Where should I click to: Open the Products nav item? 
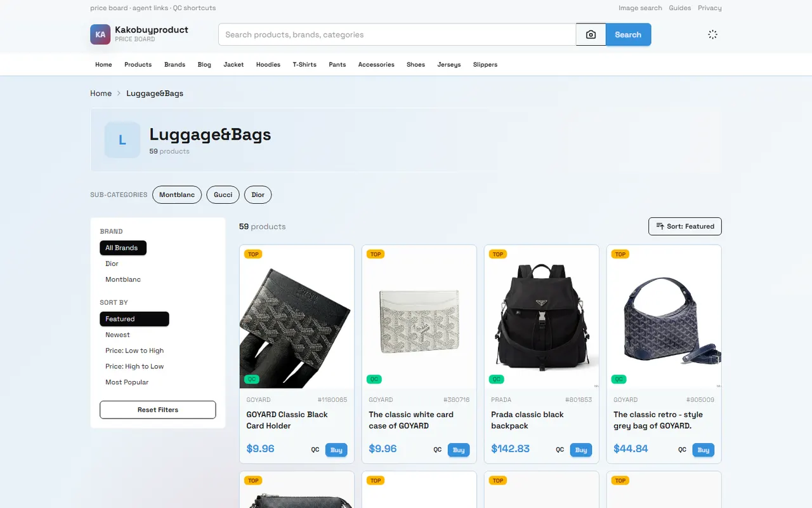pyautogui.click(x=138, y=65)
